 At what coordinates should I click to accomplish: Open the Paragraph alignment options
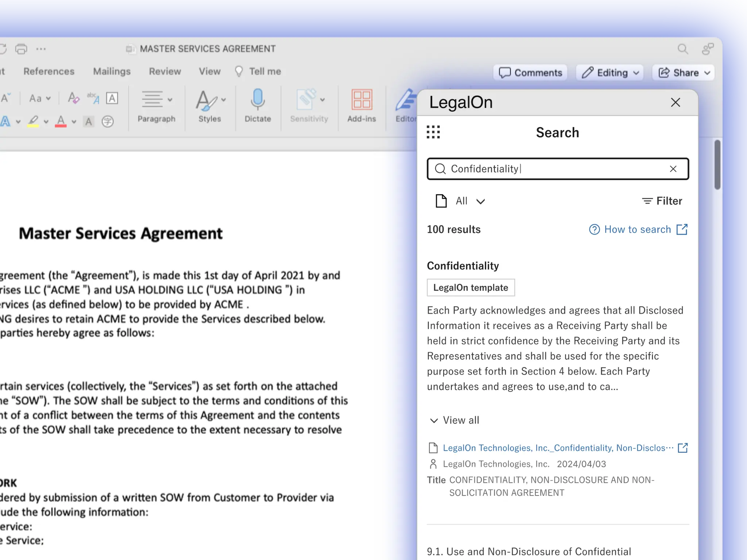pos(152,99)
